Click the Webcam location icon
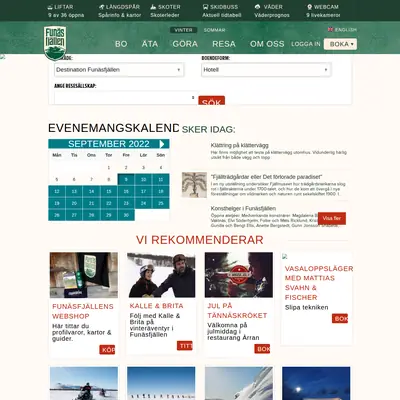The height and width of the screenshot is (400, 400). (x=309, y=7)
